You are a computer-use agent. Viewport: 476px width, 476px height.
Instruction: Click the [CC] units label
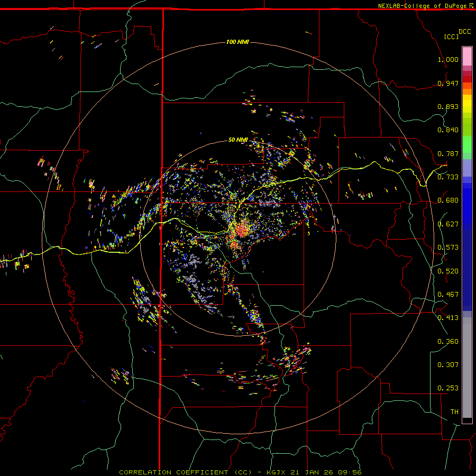click(x=451, y=36)
